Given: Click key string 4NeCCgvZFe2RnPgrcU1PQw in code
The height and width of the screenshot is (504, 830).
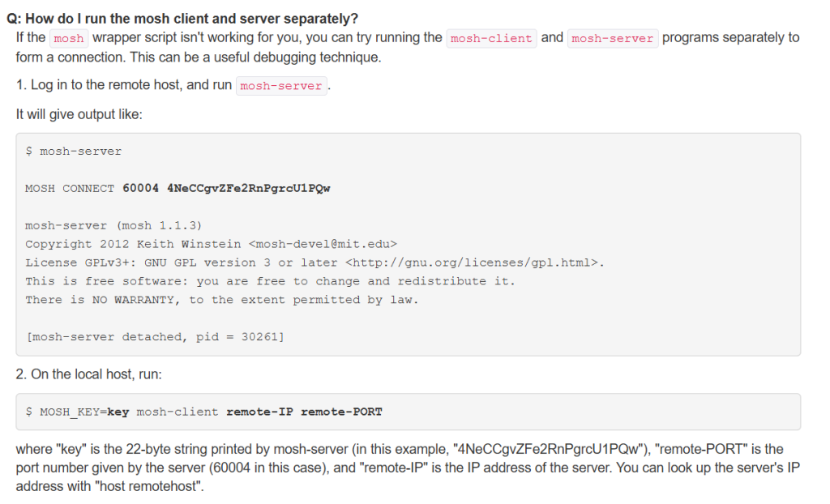Looking at the screenshot, I should pyautogui.click(x=249, y=189).
